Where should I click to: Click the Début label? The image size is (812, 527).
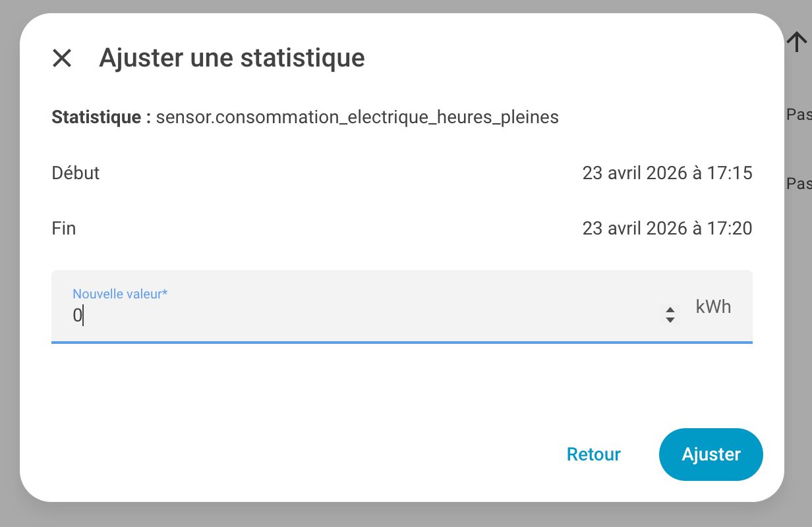pyautogui.click(x=76, y=173)
